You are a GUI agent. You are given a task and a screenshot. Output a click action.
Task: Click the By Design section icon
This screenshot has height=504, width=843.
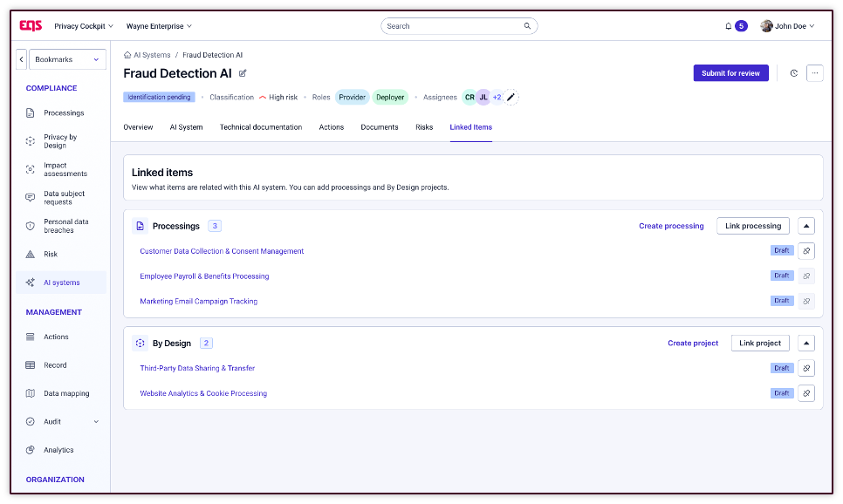[140, 344]
